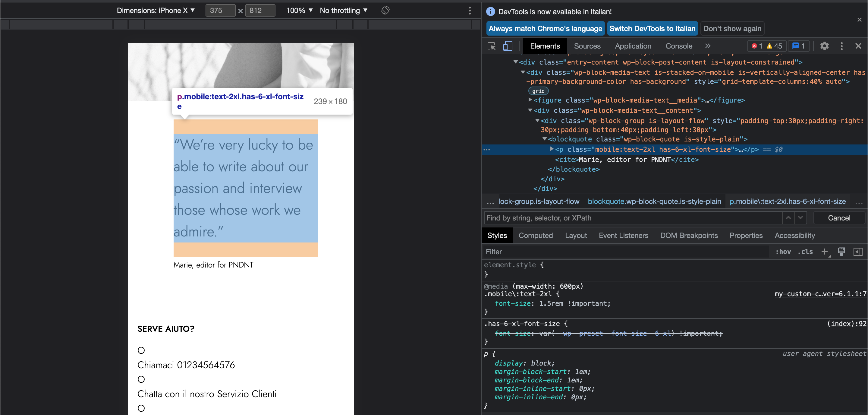The height and width of the screenshot is (415, 868).
Task: Click the info icon in language banner
Action: pos(490,11)
